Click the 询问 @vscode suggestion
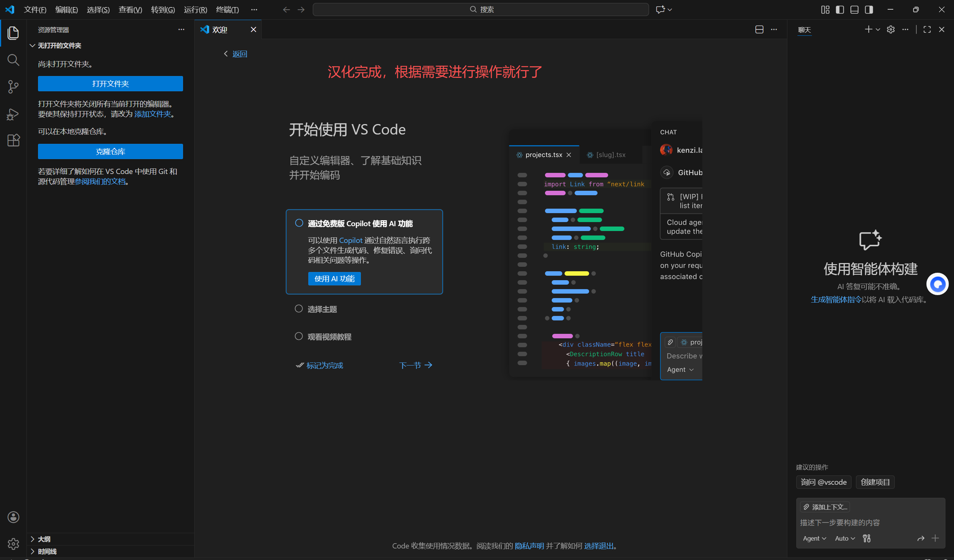Image resolution: width=954 pixels, height=560 pixels. click(824, 482)
